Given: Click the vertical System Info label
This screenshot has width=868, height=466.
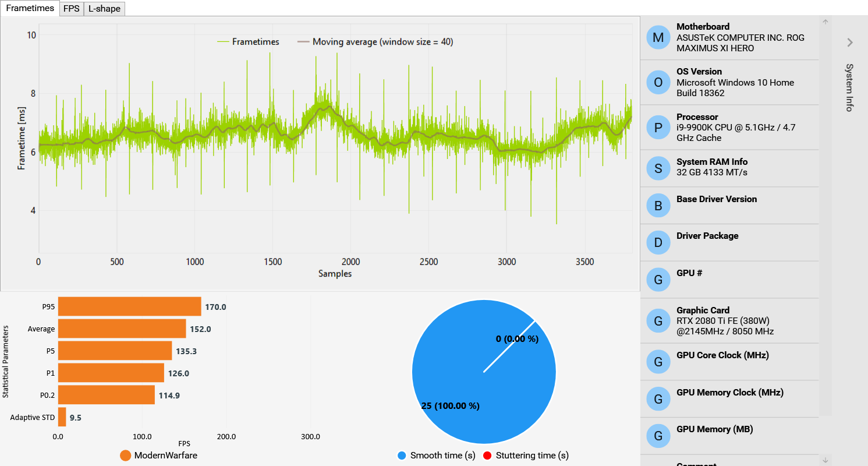Looking at the screenshot, I should (x=849, y=87).
